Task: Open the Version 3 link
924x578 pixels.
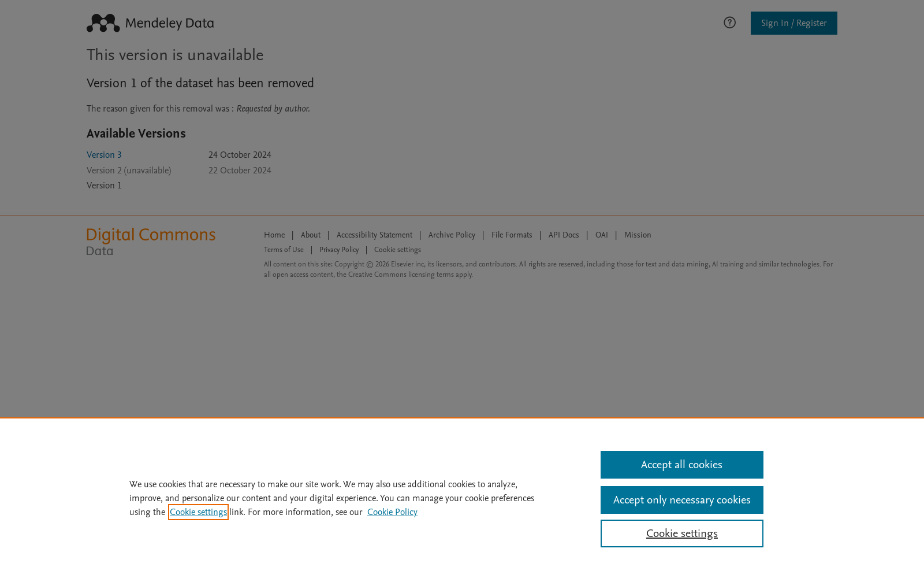Action: 104,155
